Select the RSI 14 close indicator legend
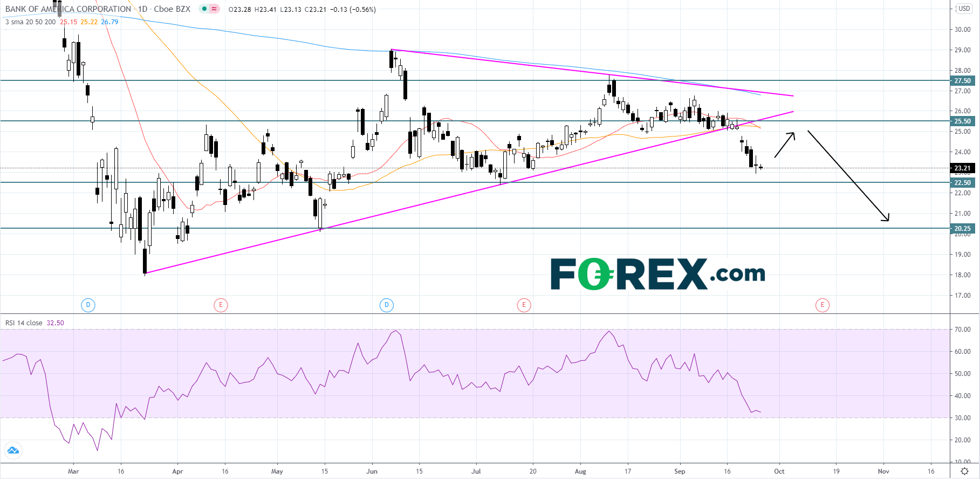 click(x=24, y=323)
